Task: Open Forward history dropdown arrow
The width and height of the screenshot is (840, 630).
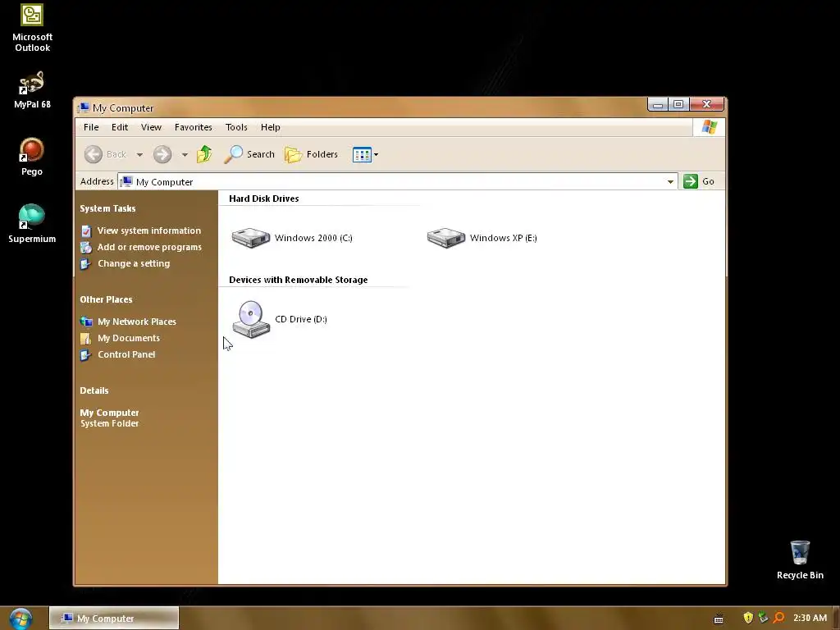Action: point(185,155)
